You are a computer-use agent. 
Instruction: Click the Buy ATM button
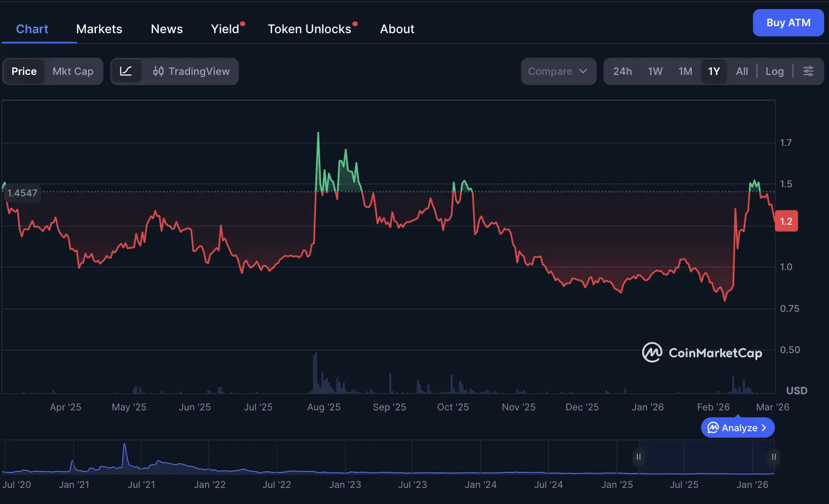pos(788,22)
